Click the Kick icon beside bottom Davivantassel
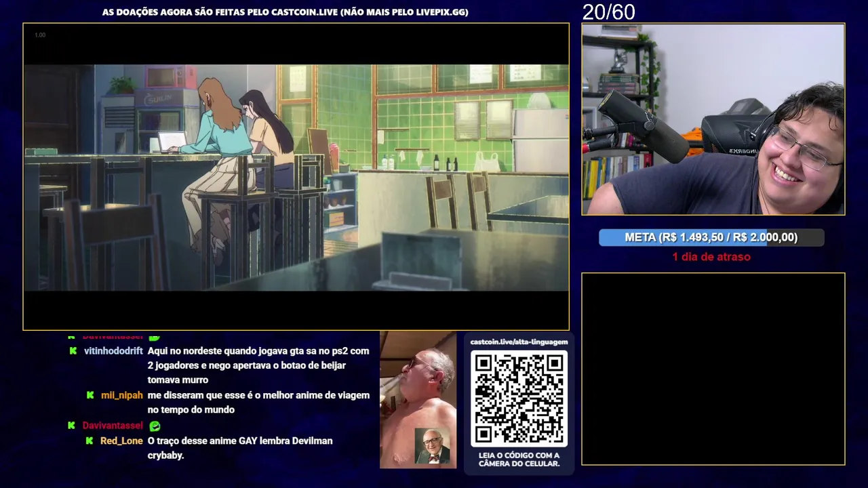 click(x=72, y=426)
